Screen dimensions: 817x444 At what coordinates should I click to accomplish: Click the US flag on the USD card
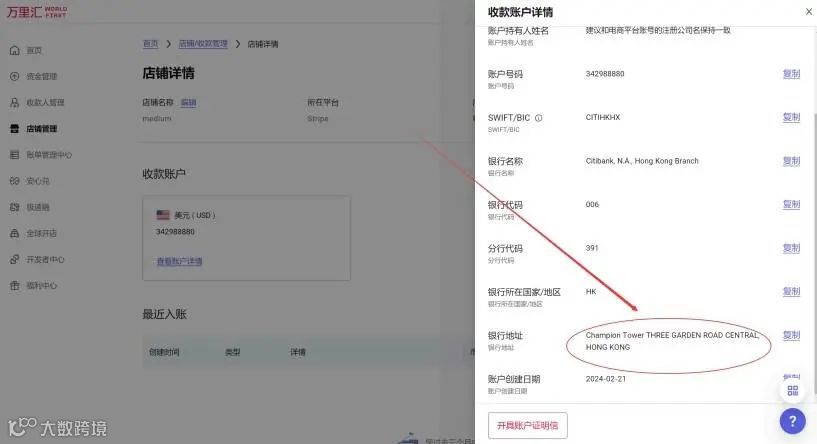pos(163,215)
